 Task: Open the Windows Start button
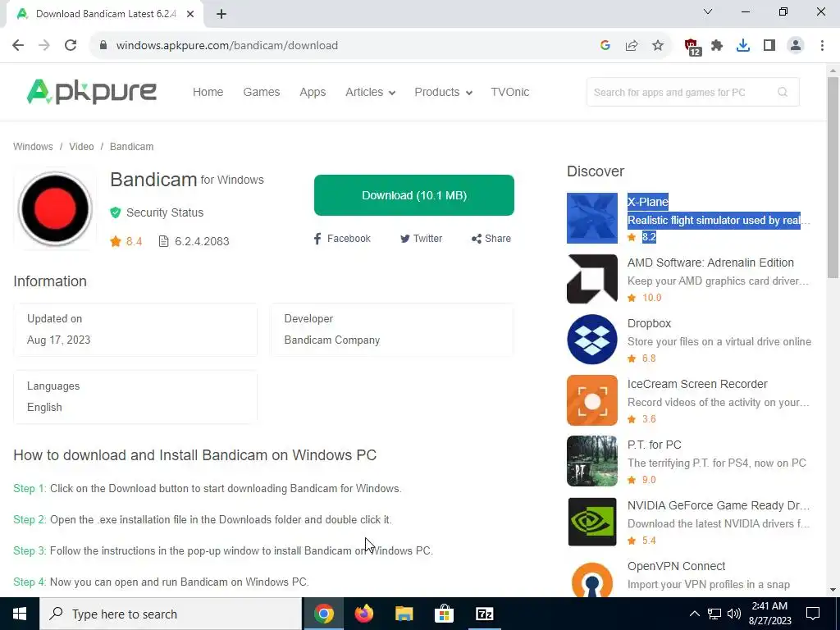(x=20, y=614)
